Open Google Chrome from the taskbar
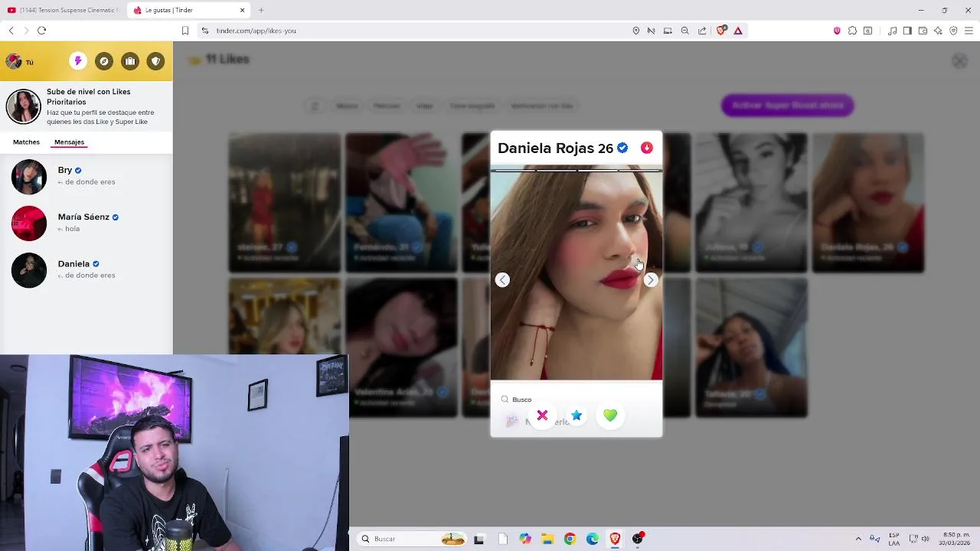Image resolution: width=980 pixels, height=551 pixels. 570,539
